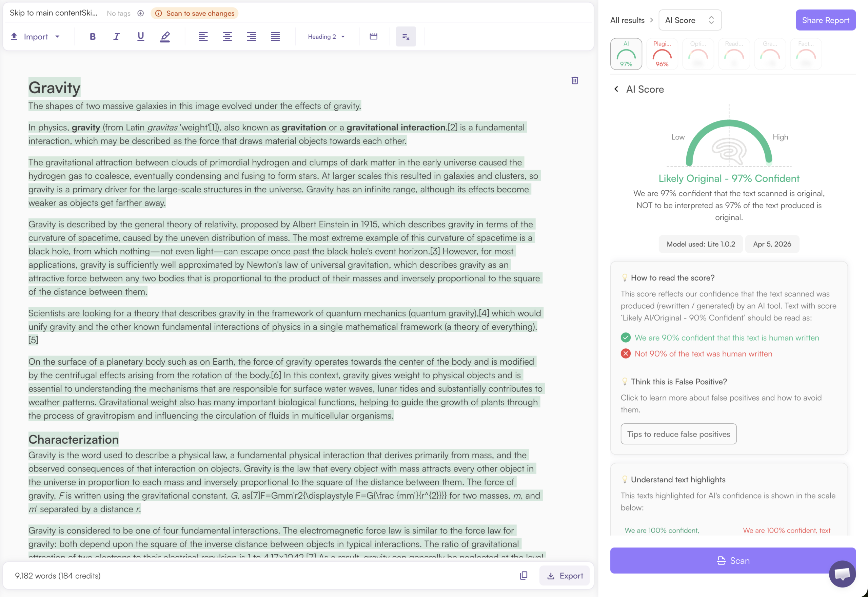Image resolution: width=868 pixels, height=597 pixels.
Task: Click Share Report button
Action: click(825, 20)
